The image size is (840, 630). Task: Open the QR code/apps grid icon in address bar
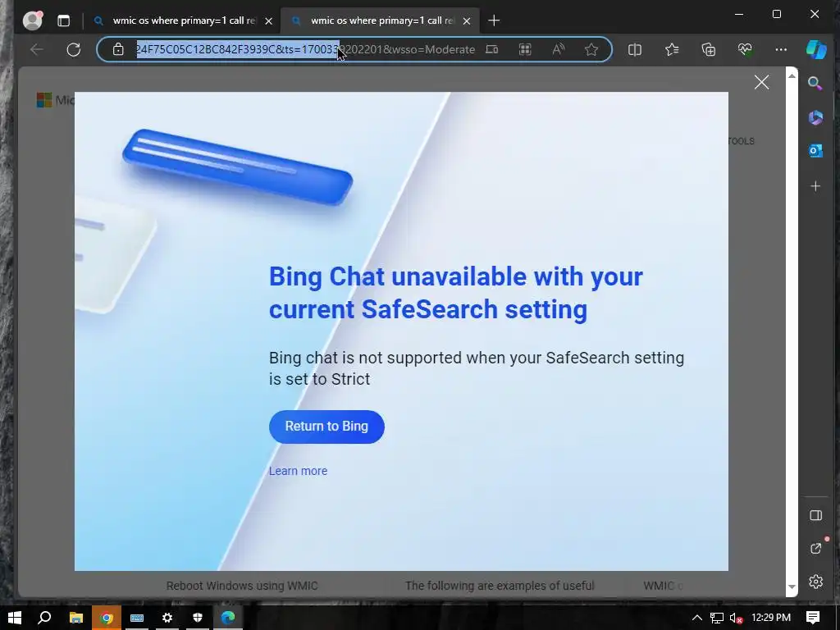[525, 50]
